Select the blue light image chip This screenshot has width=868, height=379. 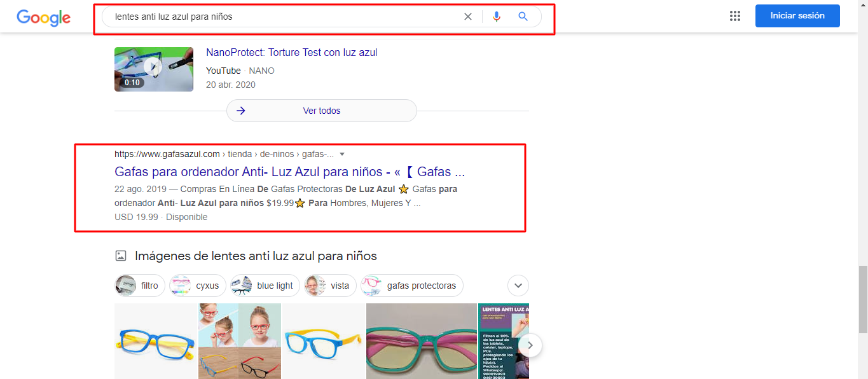pos(265,286)
